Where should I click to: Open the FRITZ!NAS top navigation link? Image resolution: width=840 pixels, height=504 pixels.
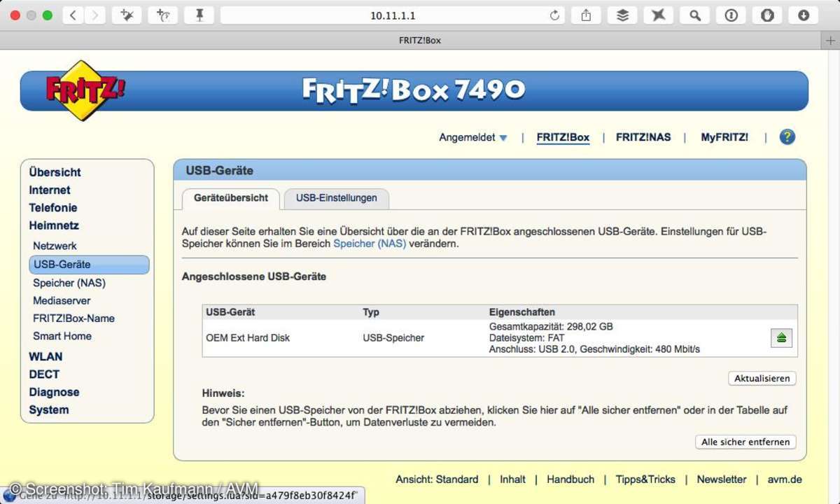(643, 137)
